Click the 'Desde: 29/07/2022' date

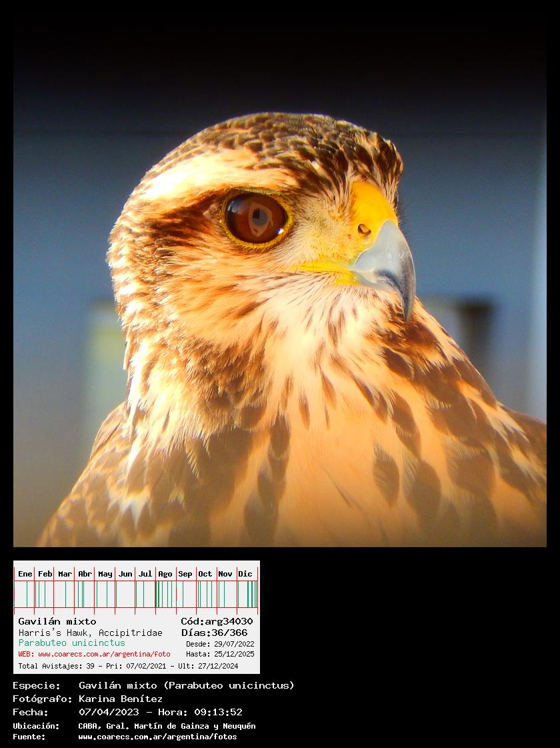point(220,645)
